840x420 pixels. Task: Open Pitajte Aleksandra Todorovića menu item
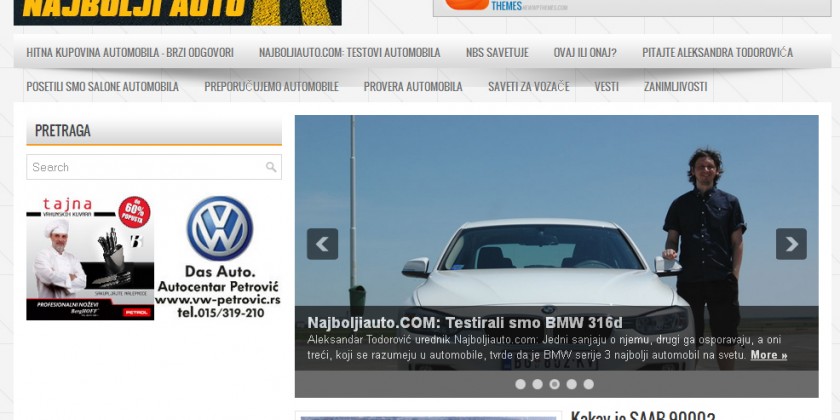pos(717,52)
